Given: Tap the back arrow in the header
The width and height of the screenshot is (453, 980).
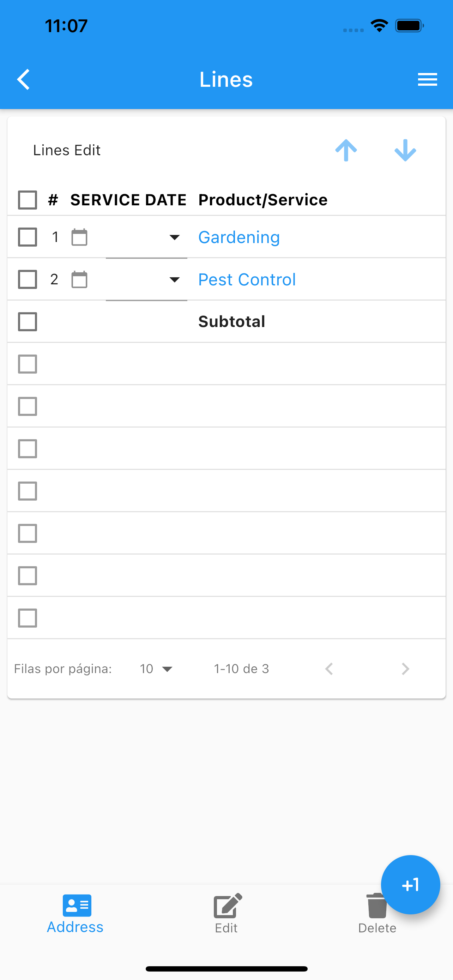Looking at the screenshot, I should click(x=24, y=79).
